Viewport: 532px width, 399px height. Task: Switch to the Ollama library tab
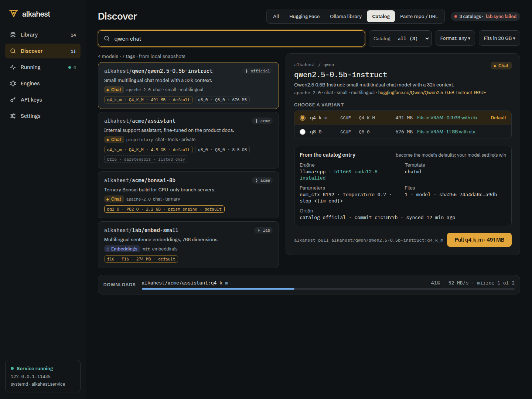[346, 16]
